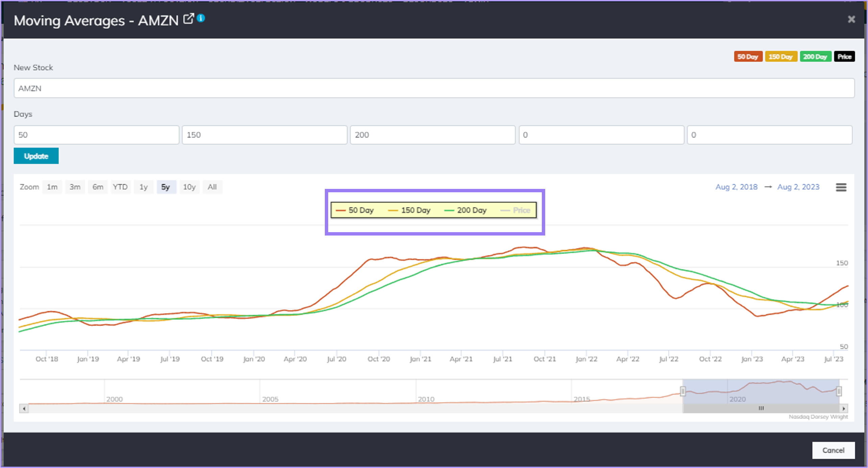
Task: Click the Update button
Action: 36,156
